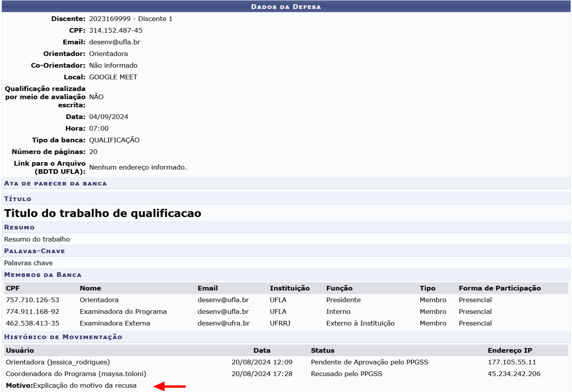
Task: Click the Função column header
Action: point(339,288)
